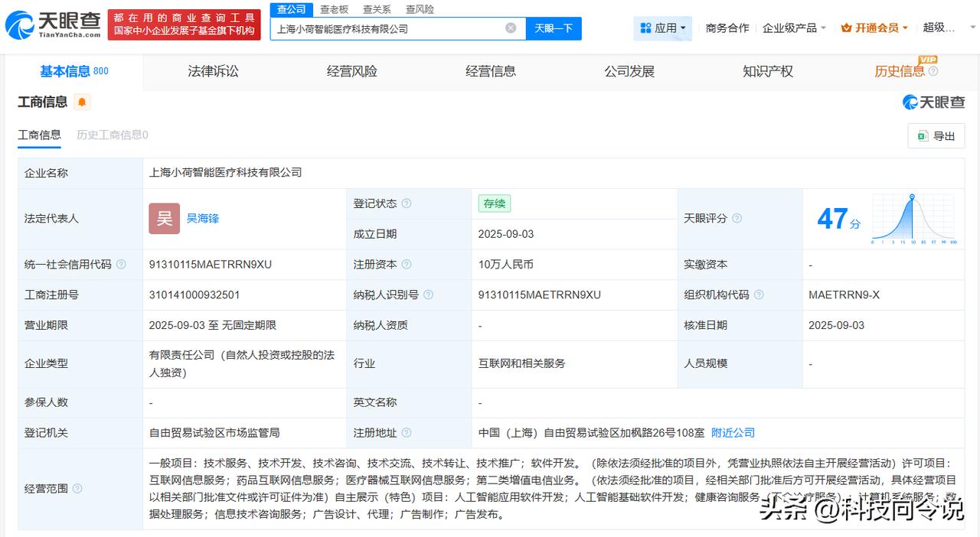Open the 公司发展 tab

click(629, 71)
